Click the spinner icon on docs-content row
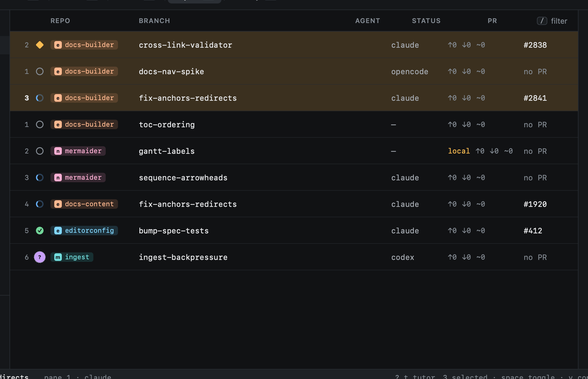588x379 pixels. [40, 204]
